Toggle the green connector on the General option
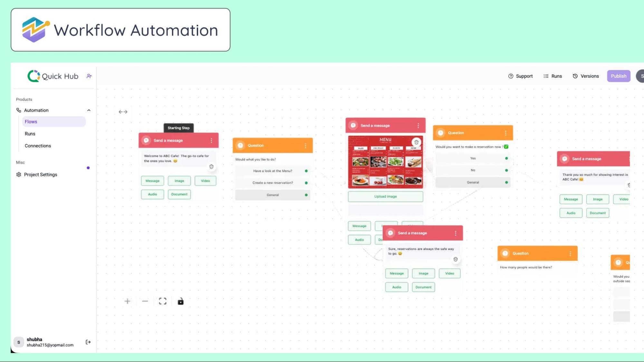644x362 pixels. pos(506,182)
